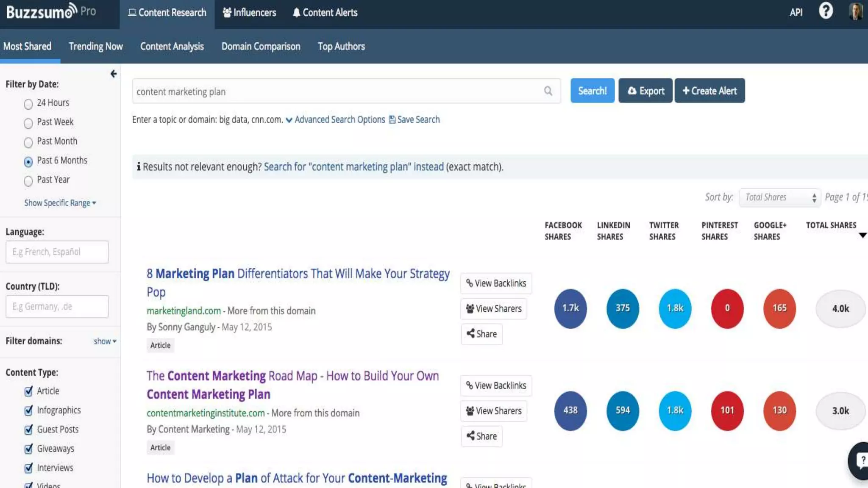Click the Total Shares sort arrow
This screenshot has height=488, width=868.
click(862, 235)
